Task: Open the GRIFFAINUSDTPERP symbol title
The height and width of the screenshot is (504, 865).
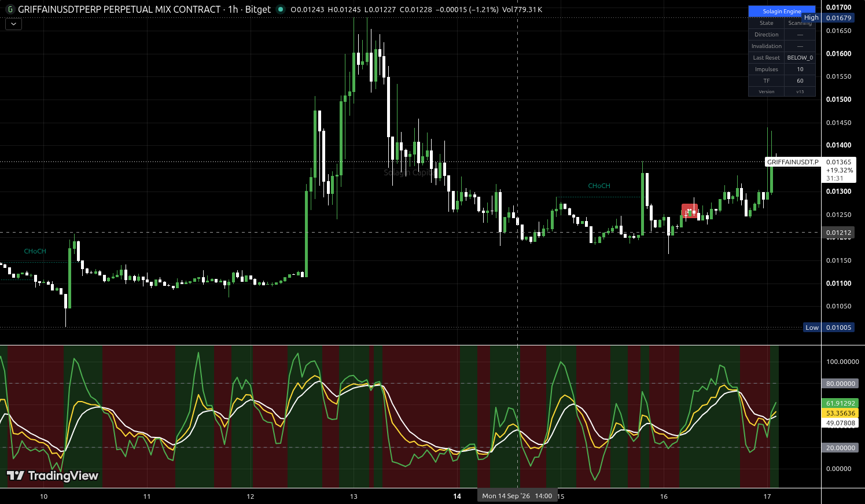Action: pyautogui.click(x=119, y=9)
